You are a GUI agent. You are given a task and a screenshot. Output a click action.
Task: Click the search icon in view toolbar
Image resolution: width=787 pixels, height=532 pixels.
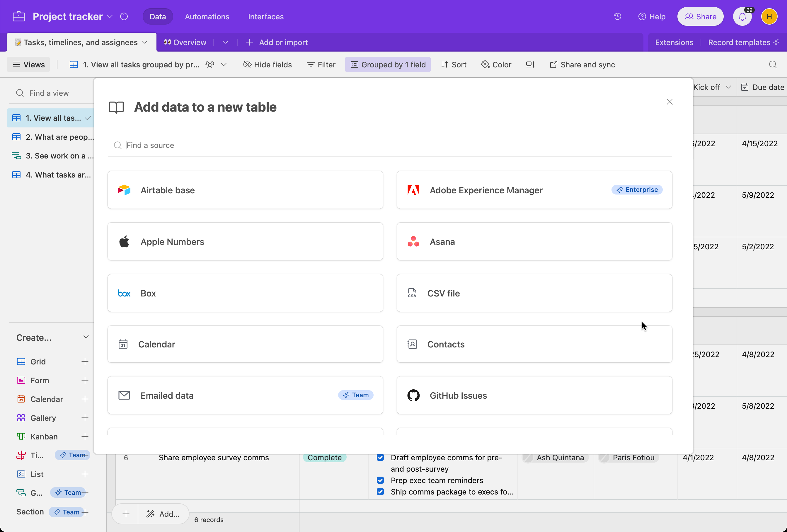(x=773, y=64)
